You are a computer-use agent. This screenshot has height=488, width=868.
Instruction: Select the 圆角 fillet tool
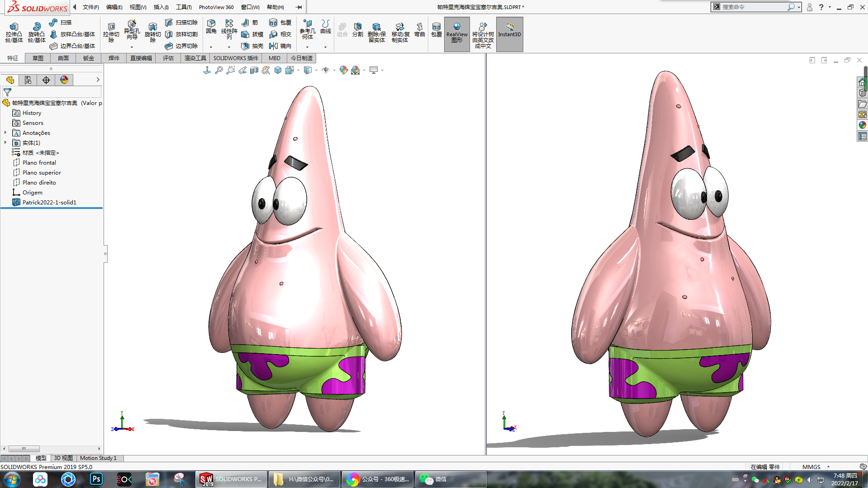coord(211,27)
